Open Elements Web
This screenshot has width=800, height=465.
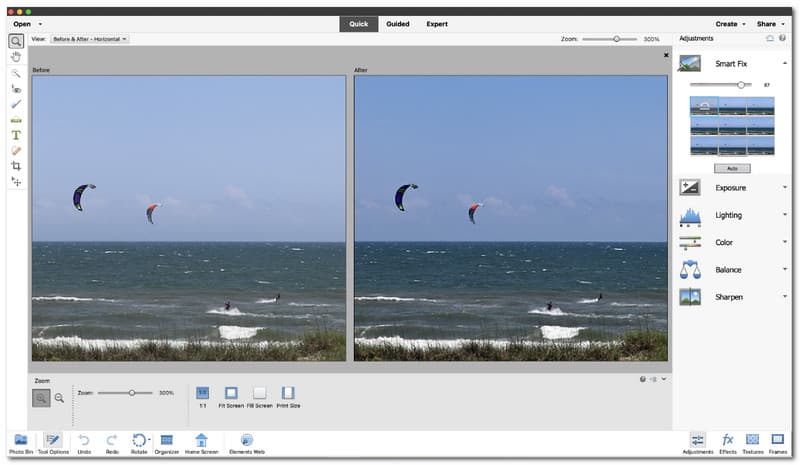[x=247, y=443]
